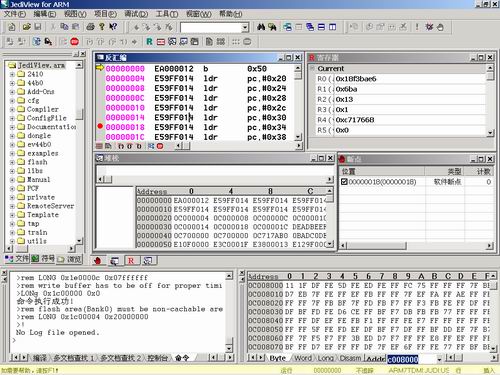Click the yellow question mark help icon
The image size is (500, 375).
point(102,27)
